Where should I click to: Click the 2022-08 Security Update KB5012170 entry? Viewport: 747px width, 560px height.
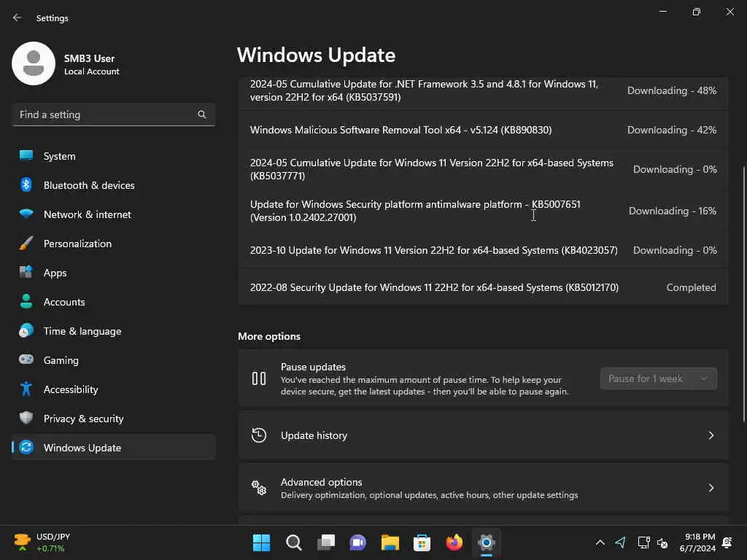(x=483, y=287)
